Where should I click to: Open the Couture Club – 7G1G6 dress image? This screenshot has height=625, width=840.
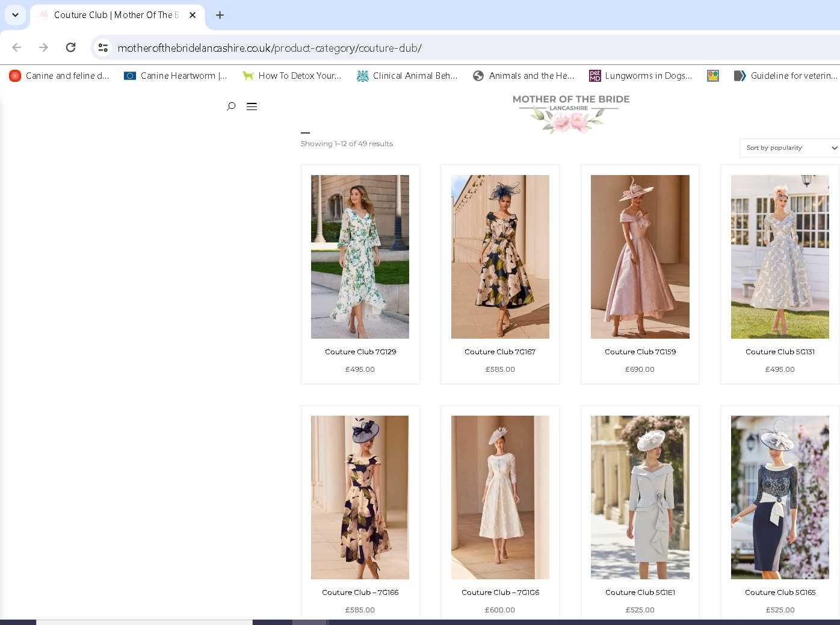pyautogui.click(x=500, y=497)
